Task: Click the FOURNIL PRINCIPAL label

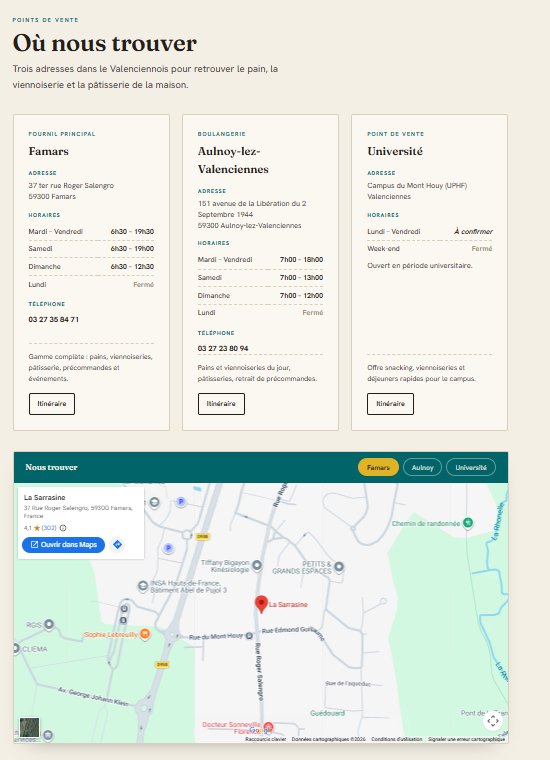Action: coord(62,134)
